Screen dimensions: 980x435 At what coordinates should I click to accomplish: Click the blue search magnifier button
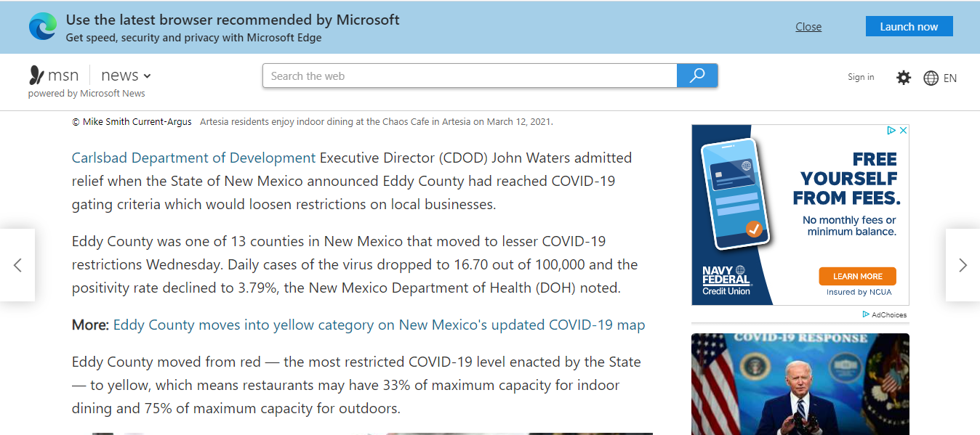tap(697, 76)
